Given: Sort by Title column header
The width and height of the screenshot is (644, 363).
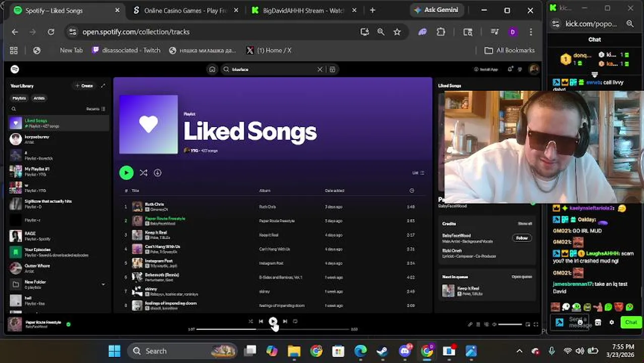Looking at the screenshot, I should [x=135, y=191].
